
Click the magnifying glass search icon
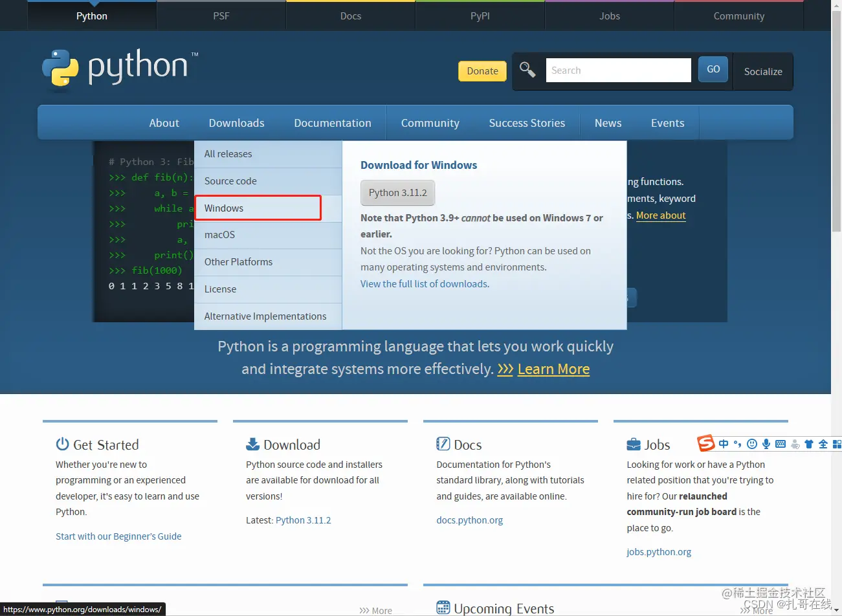click(527, 69)
